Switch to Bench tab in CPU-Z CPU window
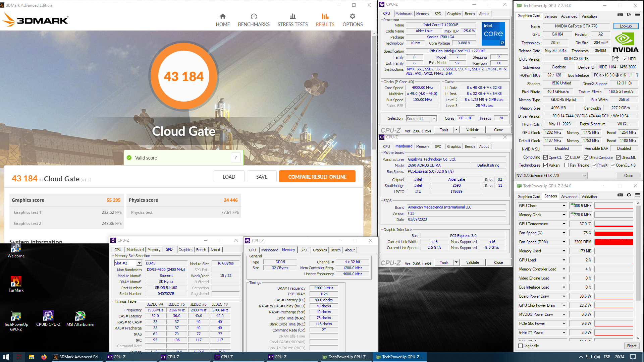Viewport: 644px width, 362px height. pyautogui.click(x=470, y=14)
